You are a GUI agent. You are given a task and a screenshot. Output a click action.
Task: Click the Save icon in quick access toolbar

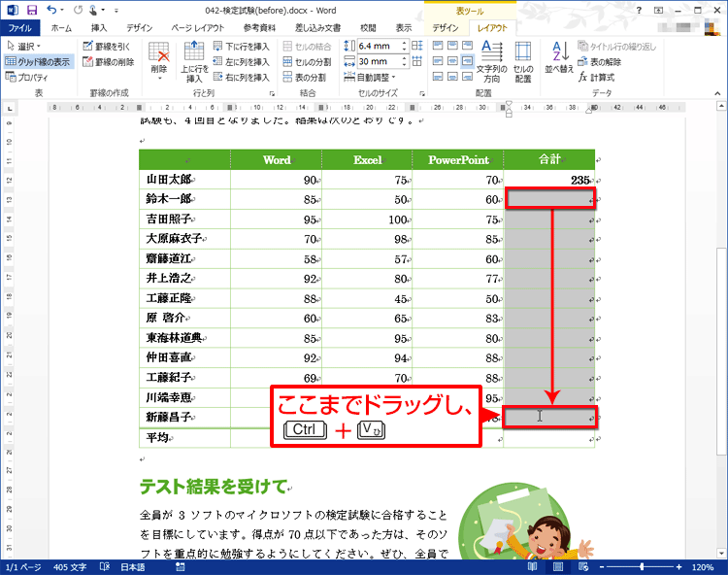coord(32,10)
